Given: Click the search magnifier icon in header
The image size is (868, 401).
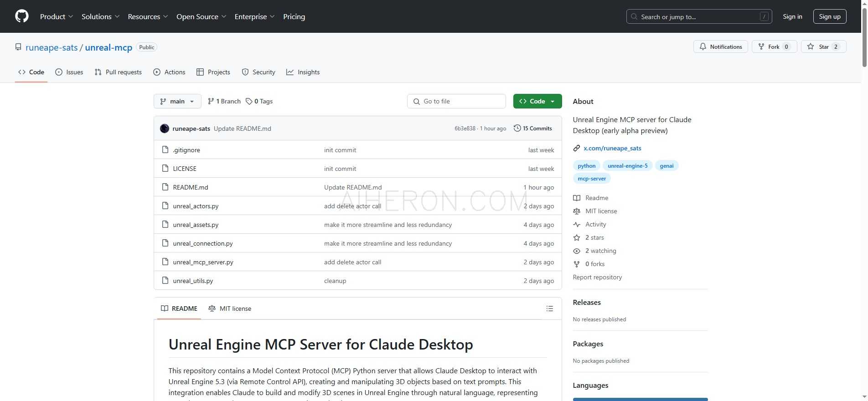Looking at the screenshot, I should click(634, 16).
